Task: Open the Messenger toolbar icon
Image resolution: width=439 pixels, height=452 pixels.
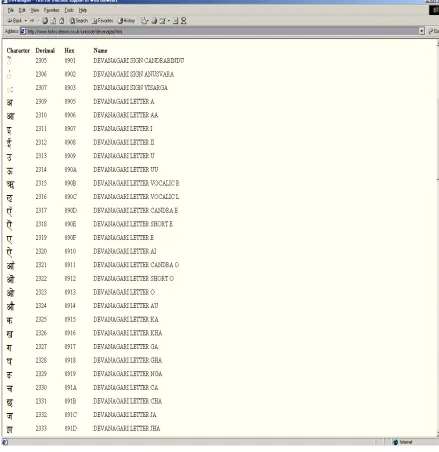Action: tap(183, 21)
